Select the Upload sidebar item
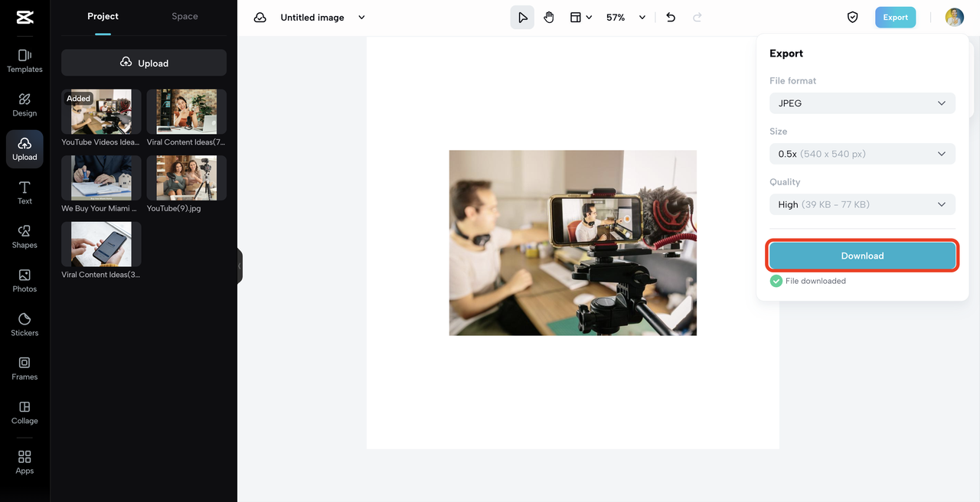Viewport: 980px width, 502px height. point(24,148)
